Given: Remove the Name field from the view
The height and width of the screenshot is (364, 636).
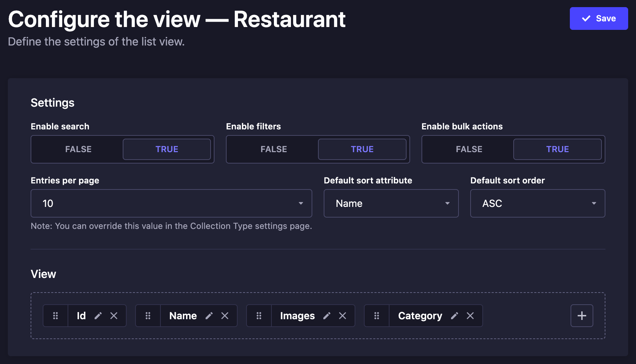Looking at the screenshot, I should [225, 316].
